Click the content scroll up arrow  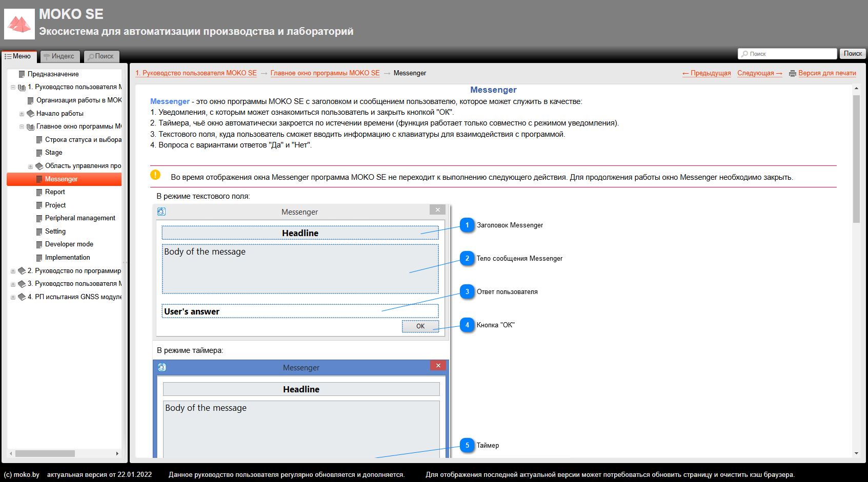tap(856, 89)
